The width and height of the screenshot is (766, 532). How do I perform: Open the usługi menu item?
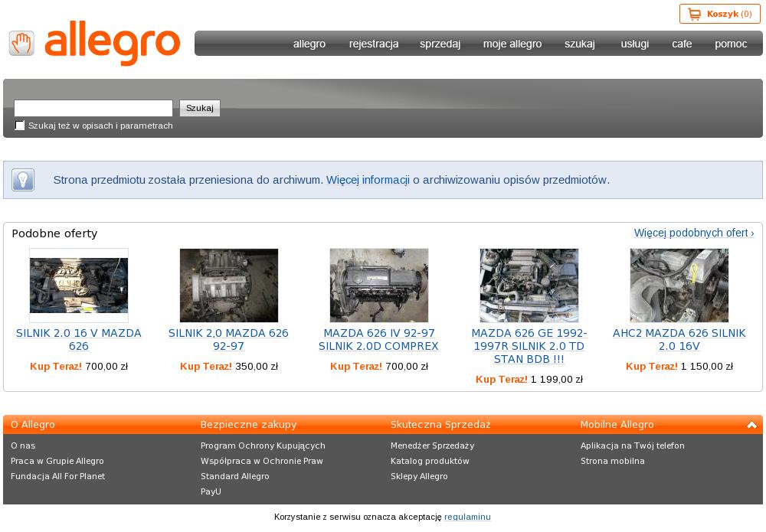coord(634,44)
